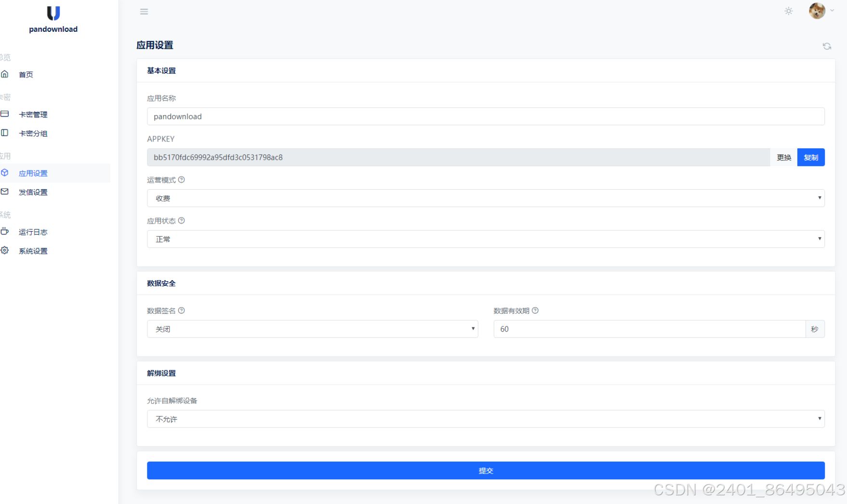Click the 应用名称 input with pandownload
This screenshot has width=847, height=504.
(x=486, y=116)
